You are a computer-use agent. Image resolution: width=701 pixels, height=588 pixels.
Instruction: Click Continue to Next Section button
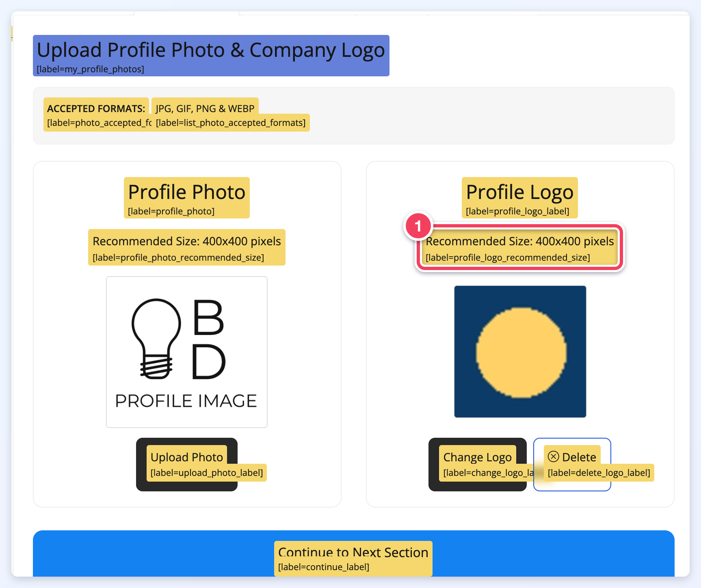tap(353, 553)
